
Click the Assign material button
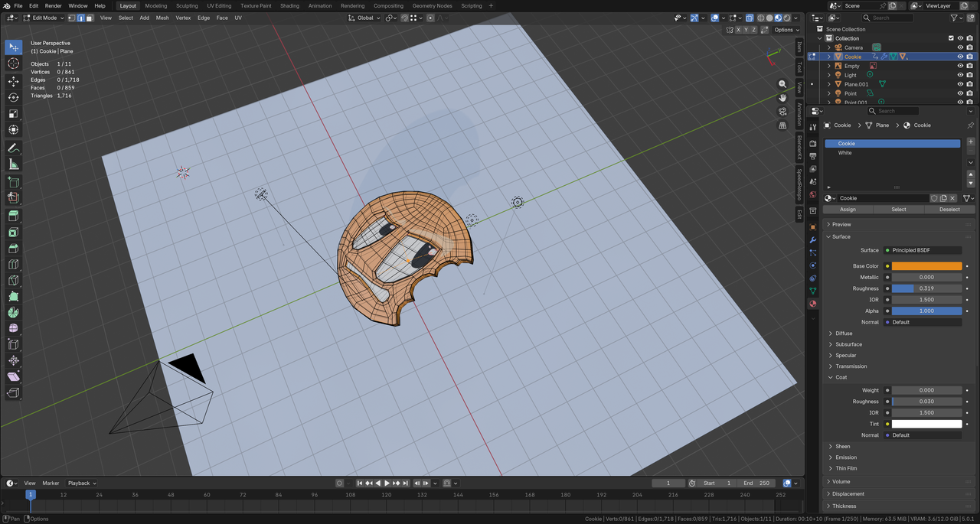[848, 210]
